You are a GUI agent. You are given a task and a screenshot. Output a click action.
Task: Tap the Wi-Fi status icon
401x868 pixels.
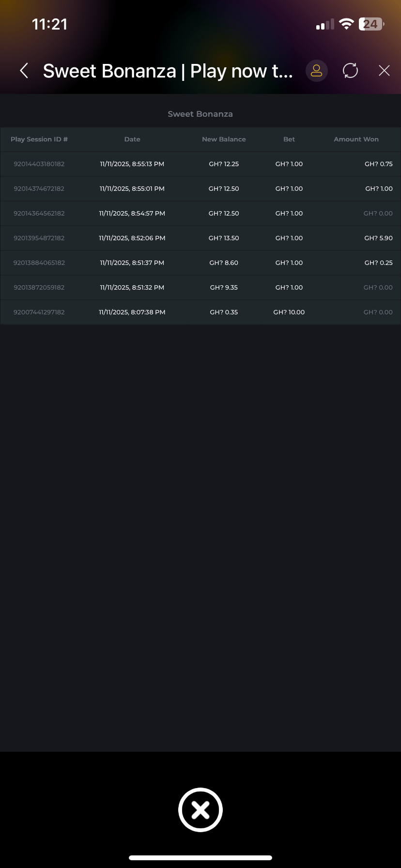coord(346,24)
